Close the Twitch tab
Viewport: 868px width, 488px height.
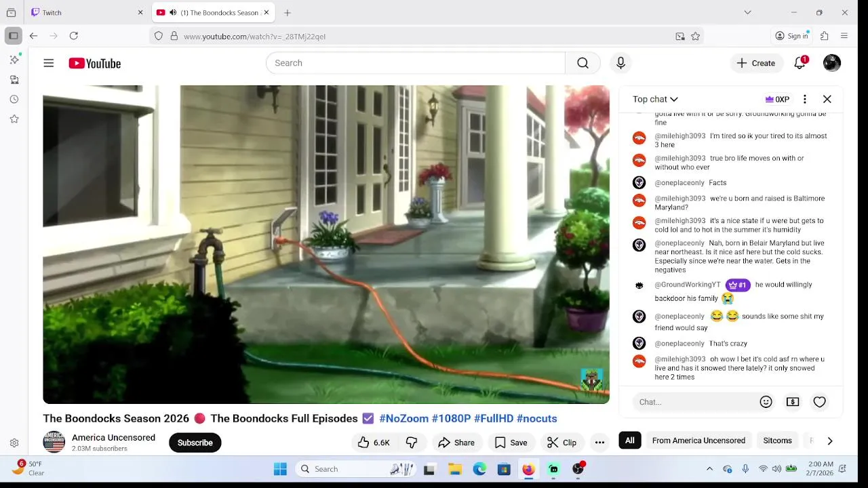click(x=140, y=12)
